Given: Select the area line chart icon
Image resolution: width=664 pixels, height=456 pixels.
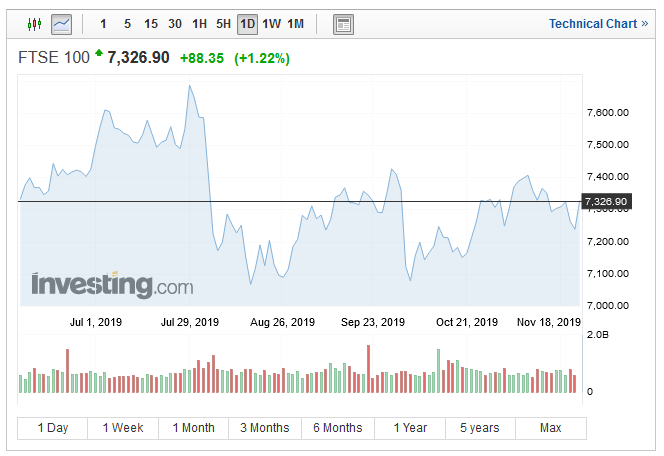Looking at the screenshot, I should pyautogui.click(x=61, y=24).
